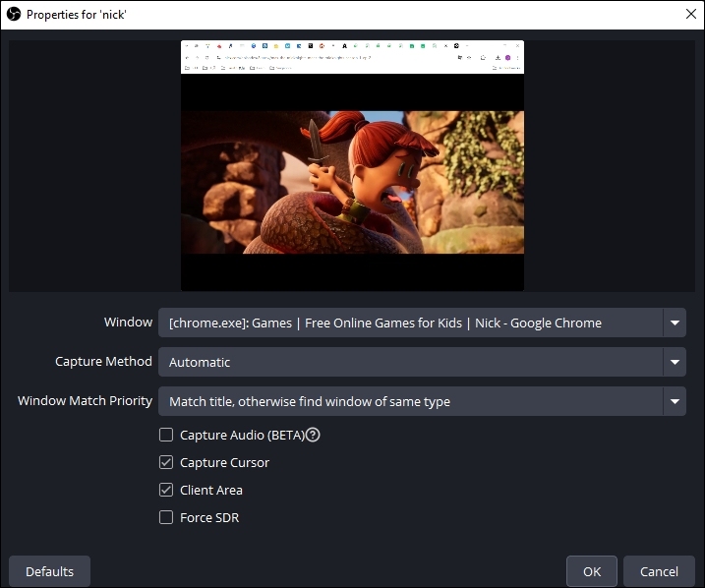Enable the Force SDR checkbox
The width and height of the screenshot is (705, 588).
click(166, 517)
